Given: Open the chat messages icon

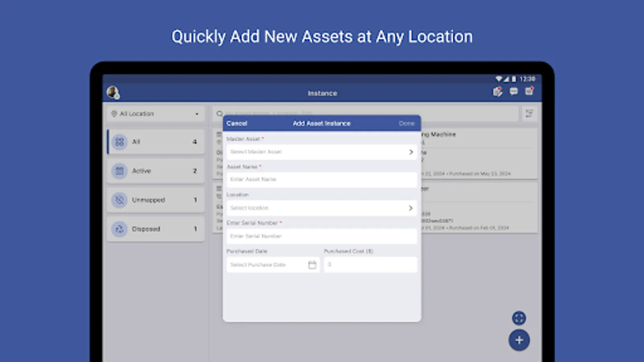Looking at the screenshot, I should (514, 92).
